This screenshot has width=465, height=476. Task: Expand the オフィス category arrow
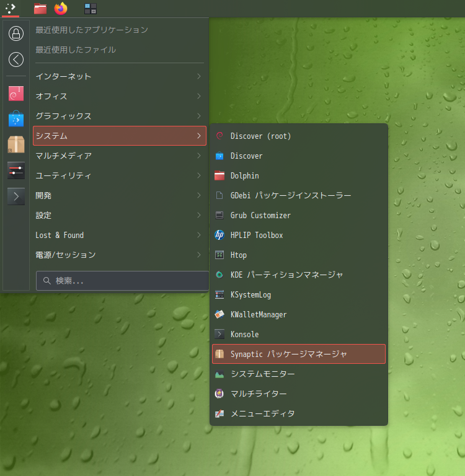[x=199, y=96]
